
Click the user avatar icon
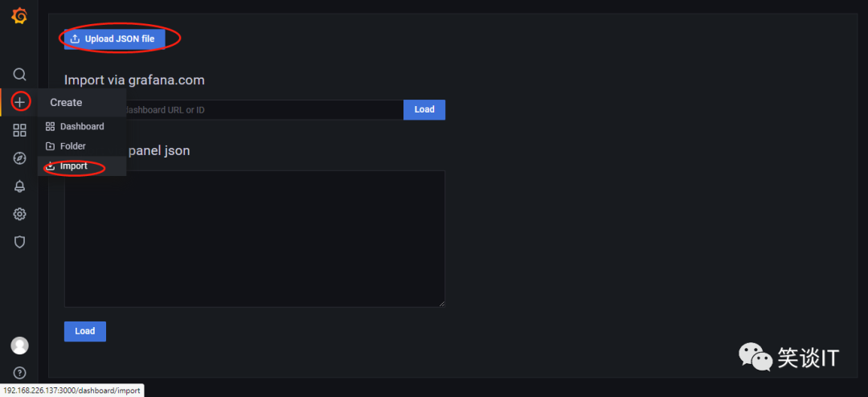19,346
